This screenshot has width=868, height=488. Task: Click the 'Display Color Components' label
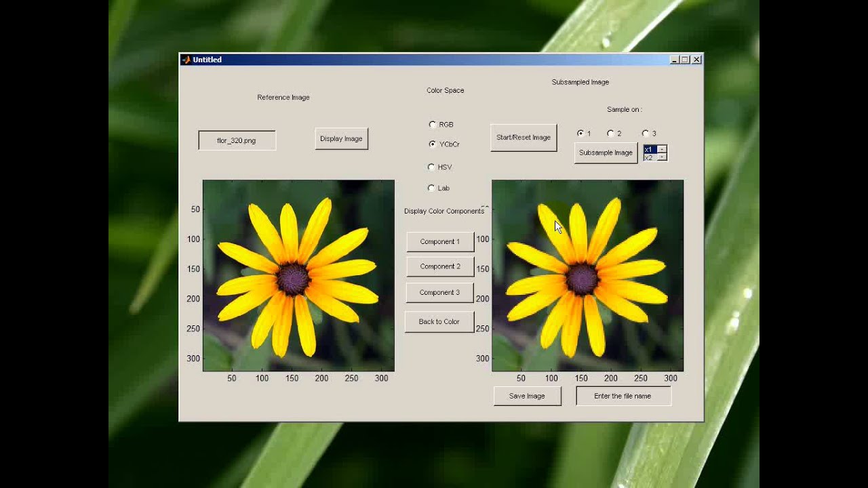click(x=444, y=211)
